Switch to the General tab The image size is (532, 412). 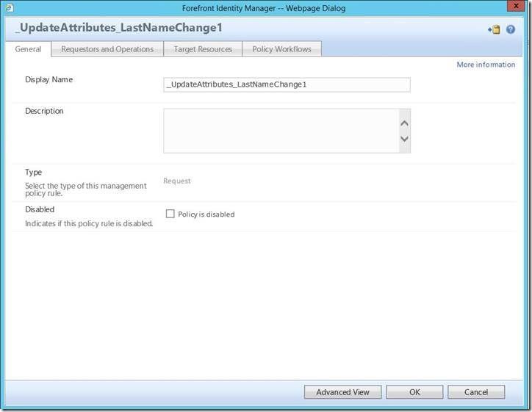coord(28,49)
